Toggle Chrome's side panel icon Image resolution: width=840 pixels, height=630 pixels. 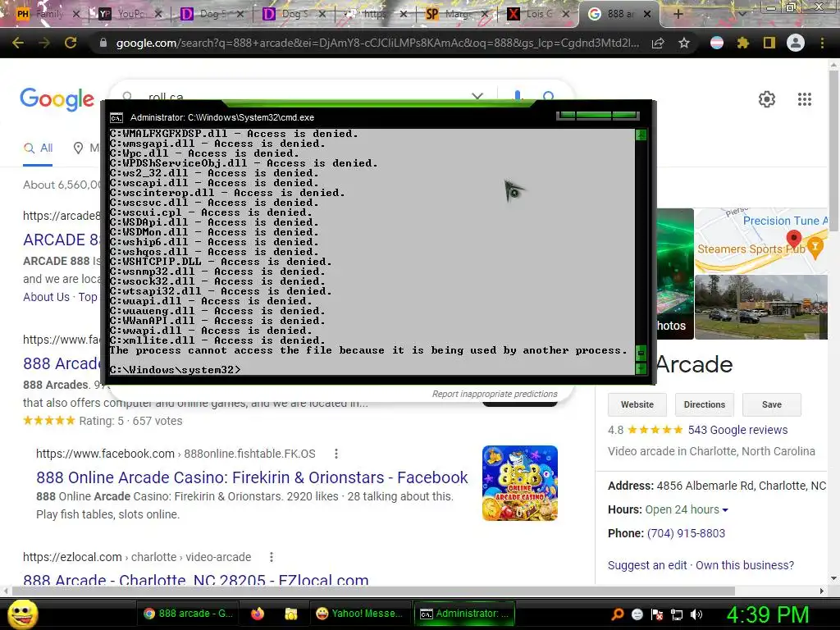[769, 43]
